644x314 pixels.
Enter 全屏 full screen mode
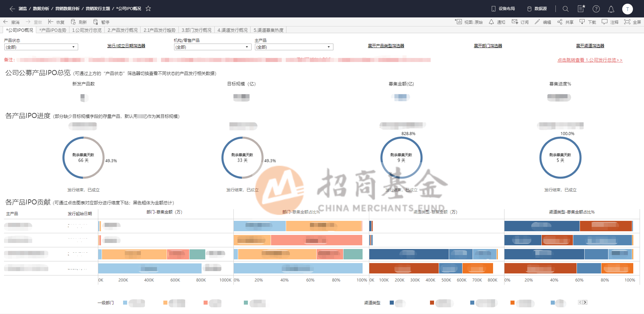627,22
